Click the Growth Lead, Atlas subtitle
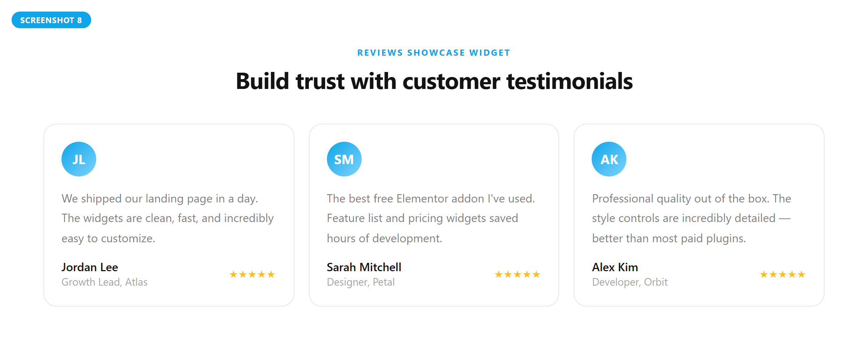This screenshot has width=868, height=350. (x=105, y=282)
